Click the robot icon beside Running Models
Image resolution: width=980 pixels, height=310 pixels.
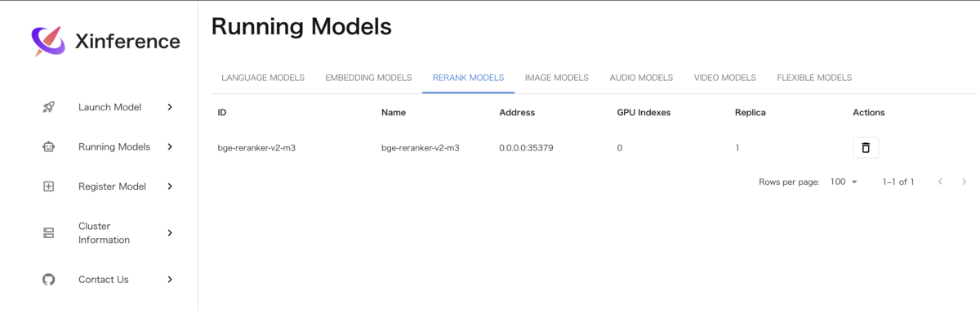[48, 147]
